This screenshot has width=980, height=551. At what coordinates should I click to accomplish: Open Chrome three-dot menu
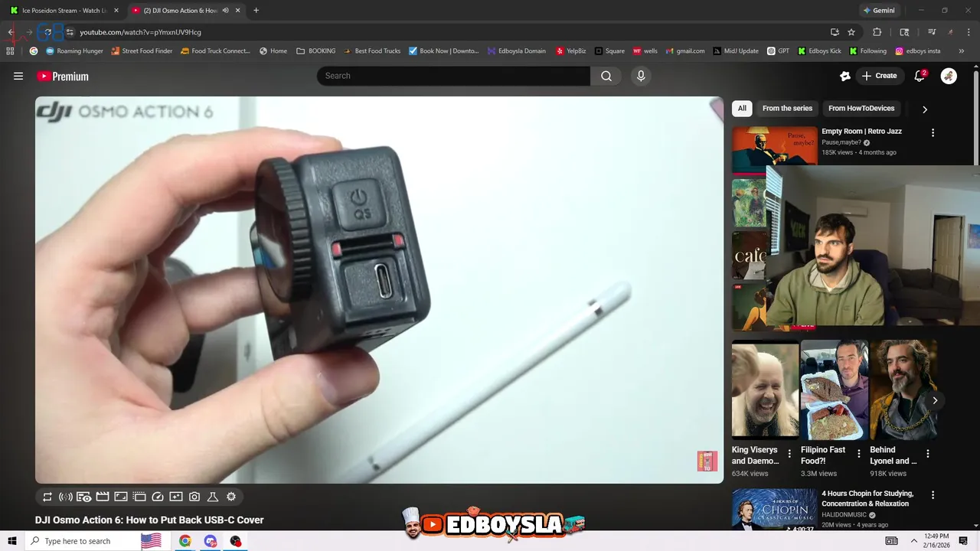coord(969,32)
